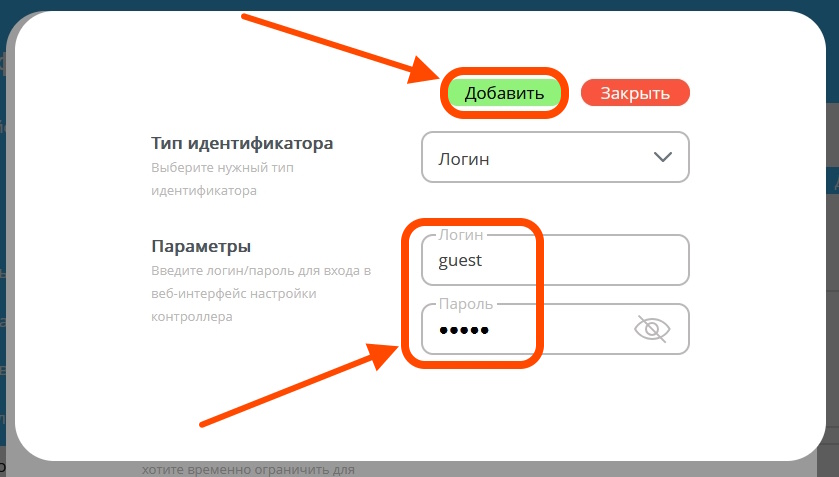Click the hint text about веб-интерфейс настройки контроллера
Screen dimensions: 839x477
coord(261,294)
